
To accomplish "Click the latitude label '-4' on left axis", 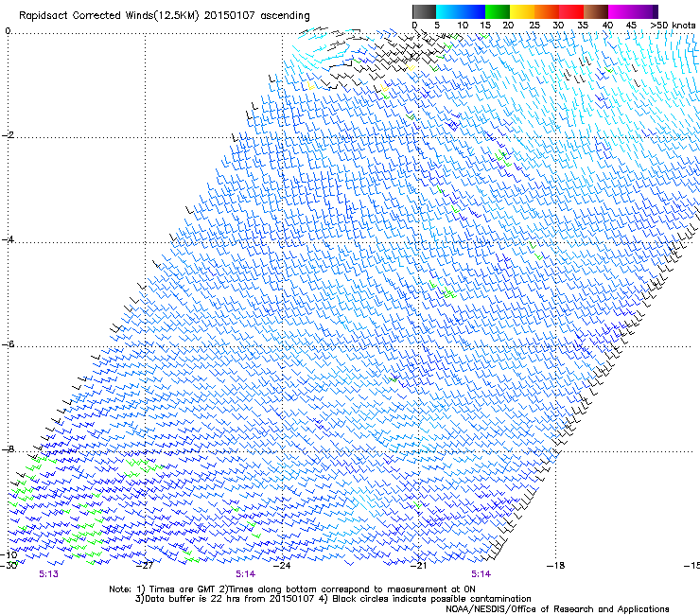I will coord(8,239).
